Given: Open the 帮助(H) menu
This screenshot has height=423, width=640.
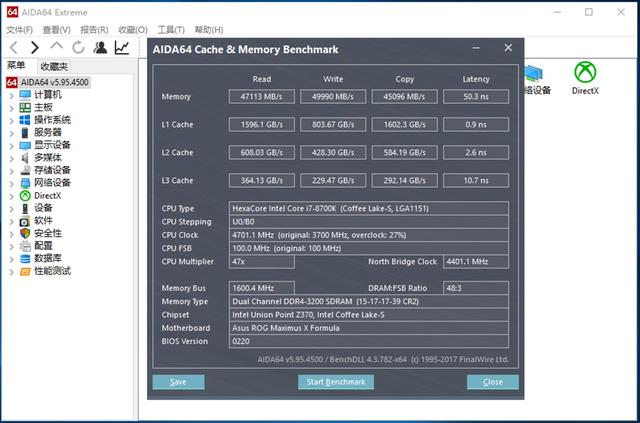Looking at the screenshot, I should pos(209,30).
